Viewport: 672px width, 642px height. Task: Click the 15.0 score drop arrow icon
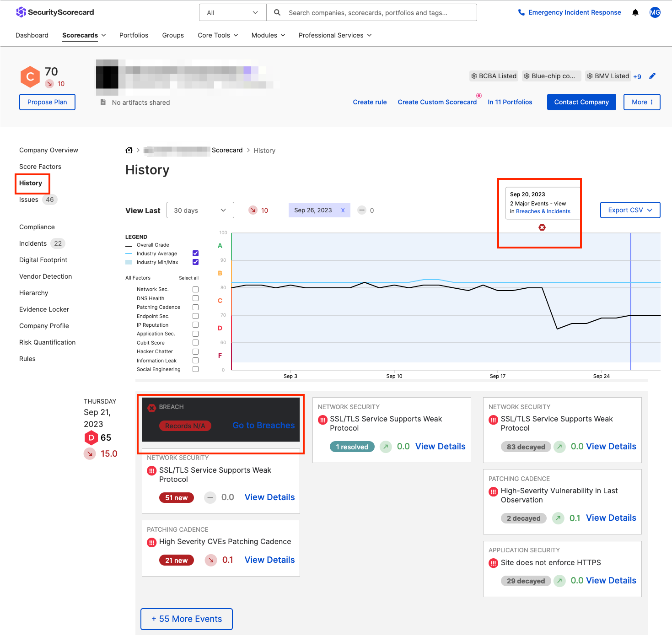[x=90, y=453]
